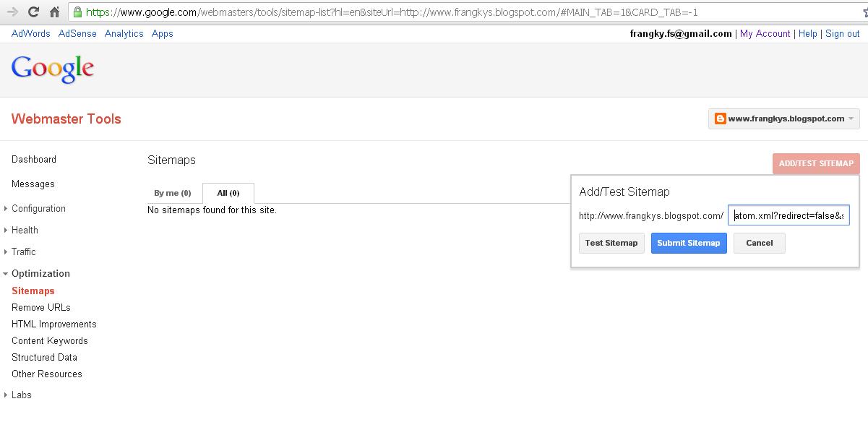Screen dimensions: 868x430
Task: Click the Blogger icon in site selector
Action: [x=720, y=119]
